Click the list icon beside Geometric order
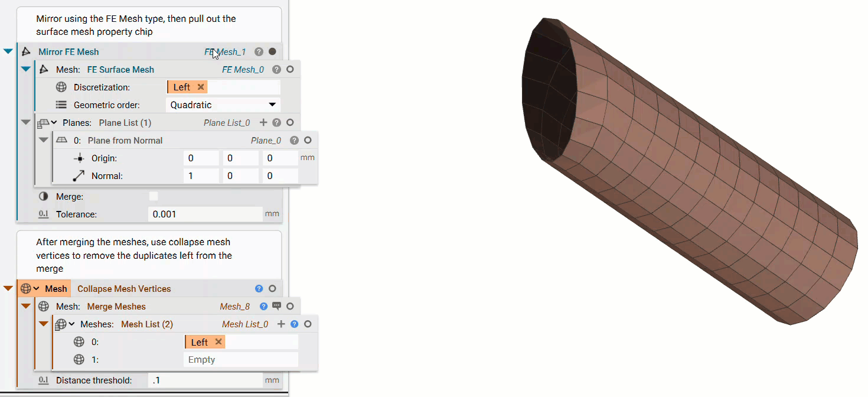868x397 pixels. [61, 105]
